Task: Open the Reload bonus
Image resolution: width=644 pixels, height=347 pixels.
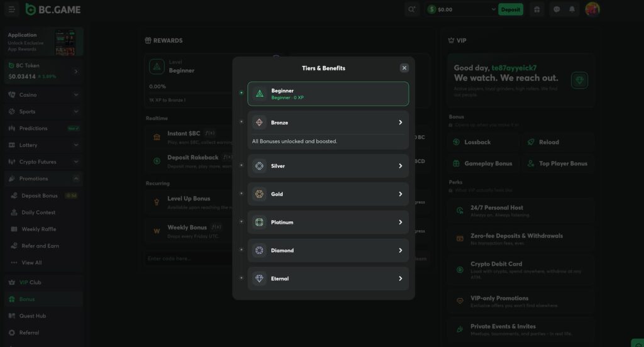Action: (558, 142)
